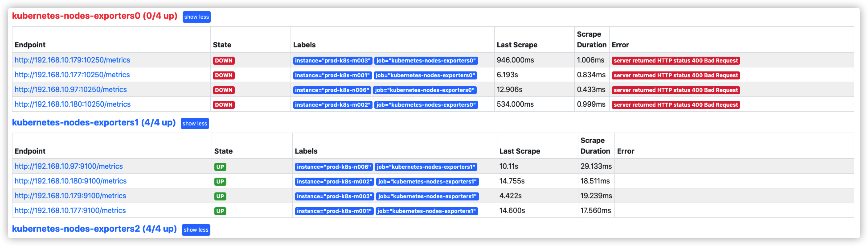Image resolution: width=868 pixels, height=246 pixels.
Task: Click job="kubernetes-nodes-exporters0" label in prod-k8s-m002 row
Action: [x=426, y=105]
